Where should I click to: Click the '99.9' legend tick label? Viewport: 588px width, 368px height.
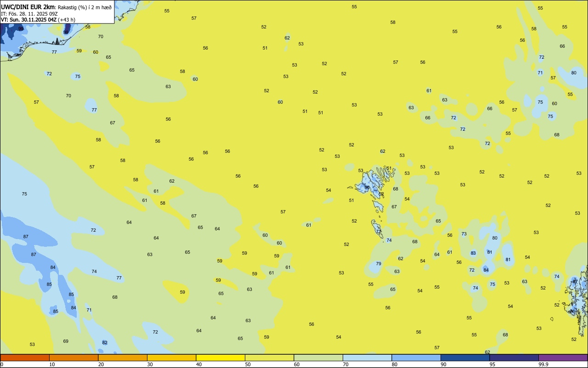pyautogui.click(x=543, y=364)
